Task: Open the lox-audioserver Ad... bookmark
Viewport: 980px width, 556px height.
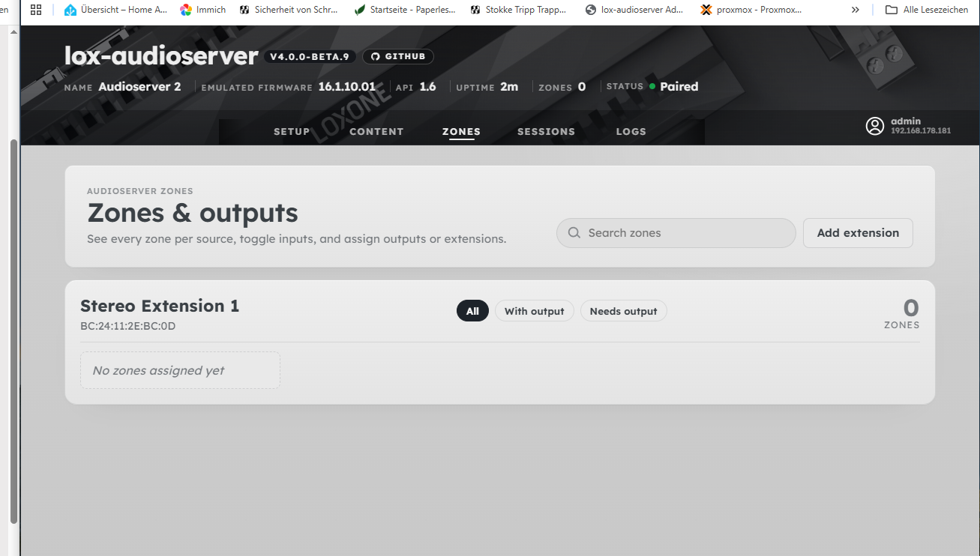Action: [x=634, y=10]
